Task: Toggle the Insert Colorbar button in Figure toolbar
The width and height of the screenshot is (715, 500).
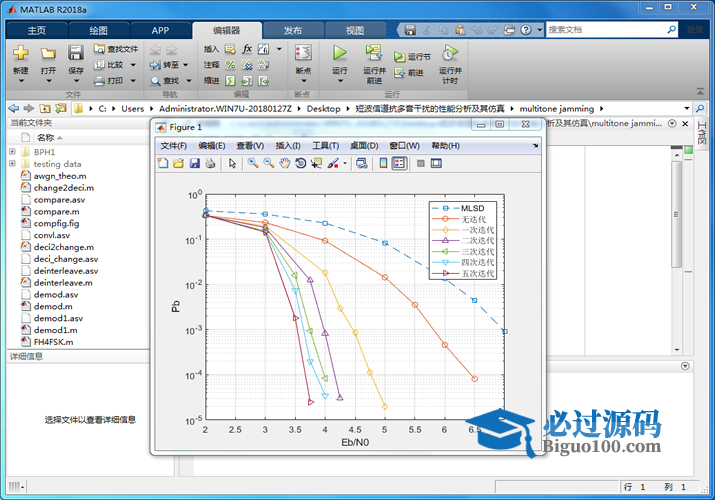Action: 383,163
